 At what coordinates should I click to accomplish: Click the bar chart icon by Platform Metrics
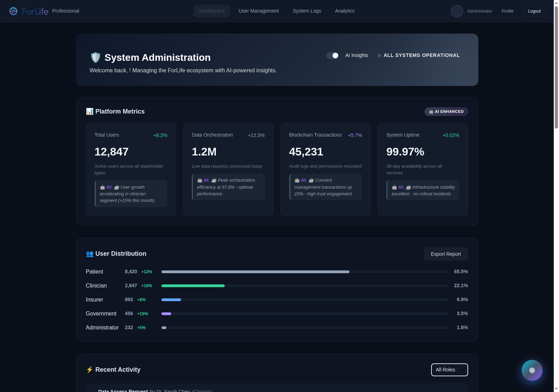pyautogui.click(x=89, y=111)
